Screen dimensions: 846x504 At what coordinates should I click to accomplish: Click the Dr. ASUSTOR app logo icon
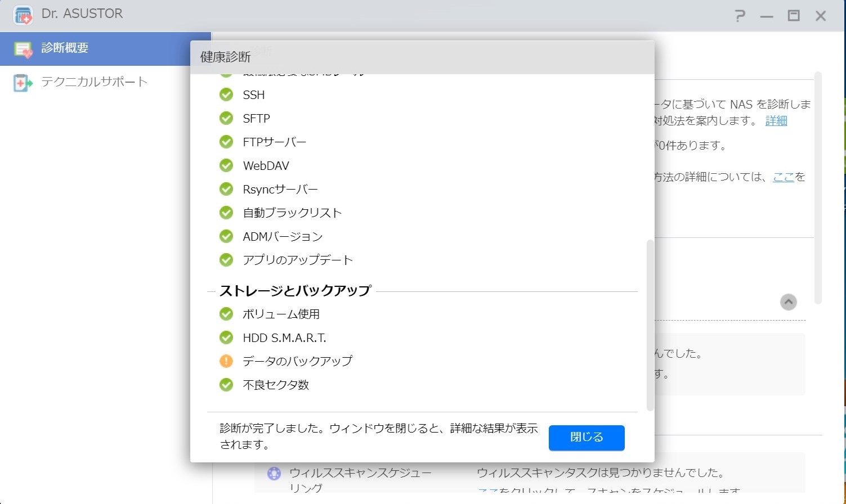point(23,15)
